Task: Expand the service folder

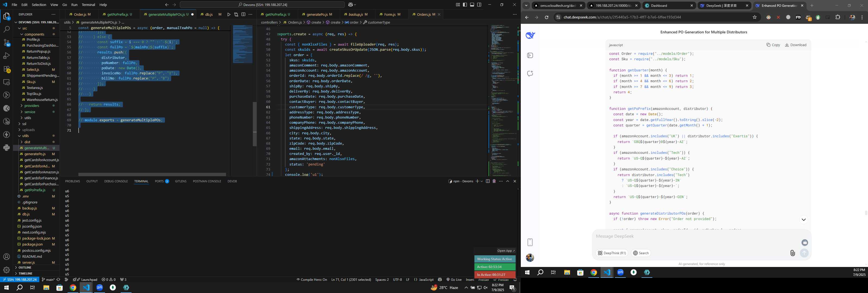Action: click(30, 112)
